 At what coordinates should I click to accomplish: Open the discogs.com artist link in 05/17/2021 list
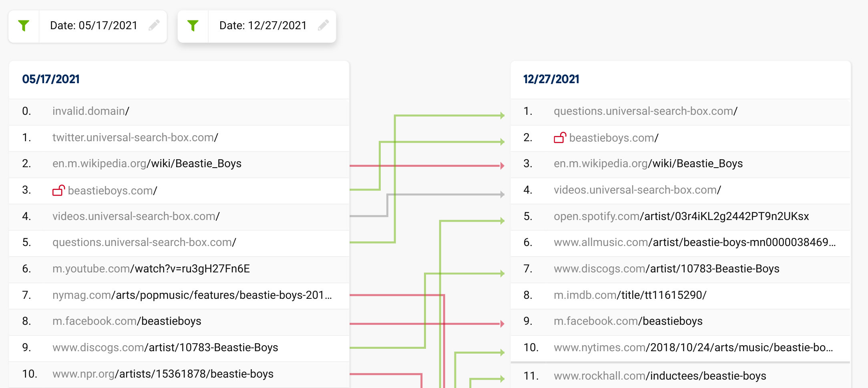[x=165, y=348]
